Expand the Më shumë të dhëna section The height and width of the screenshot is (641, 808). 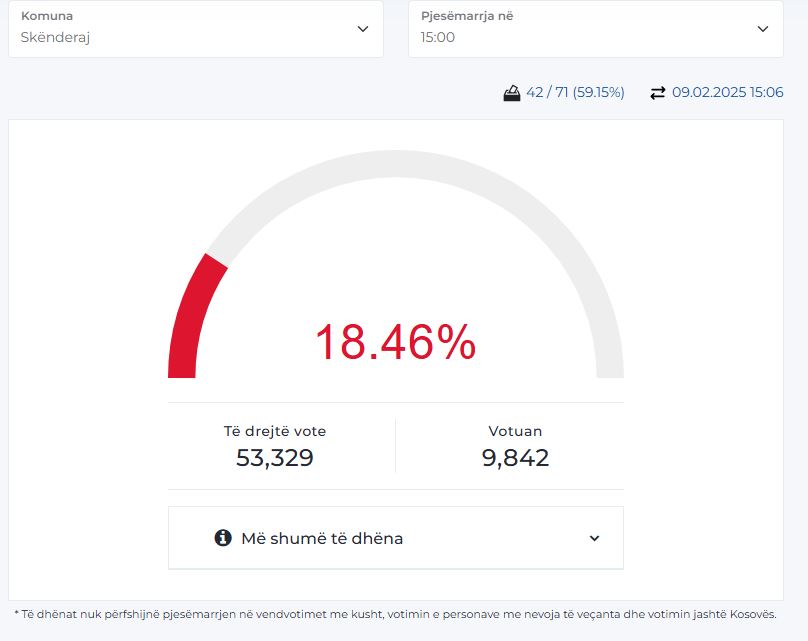point(395,538)
